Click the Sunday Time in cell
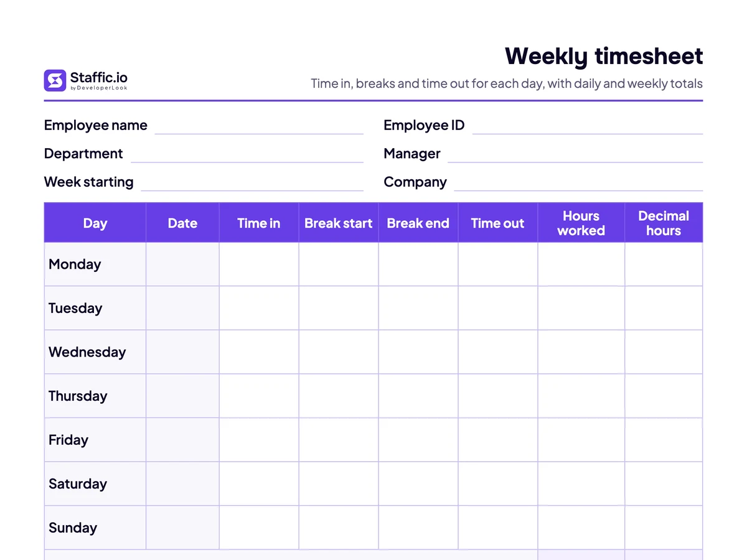This screenshot has width=747, height=560. [x=259, y=528]
